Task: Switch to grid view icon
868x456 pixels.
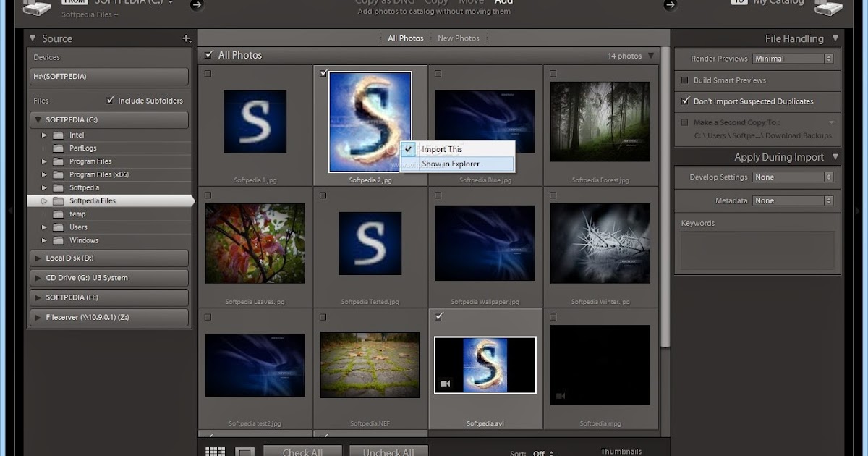Action: tap(216, 452)
